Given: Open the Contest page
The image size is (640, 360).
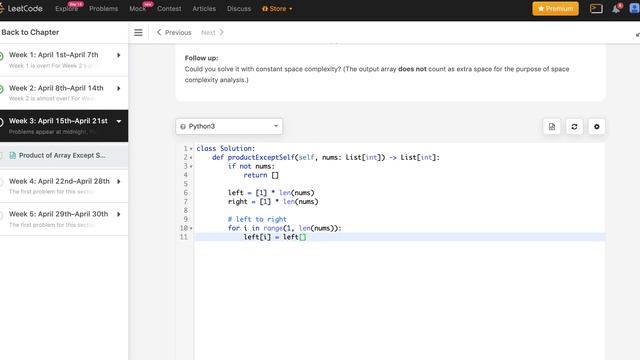Looking at the screenshot, I should point(169,9).
